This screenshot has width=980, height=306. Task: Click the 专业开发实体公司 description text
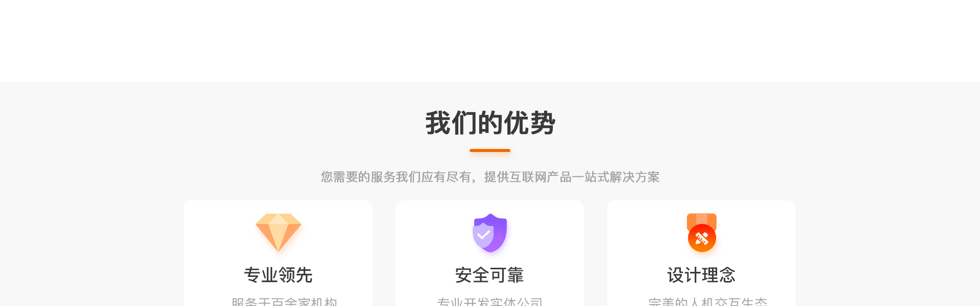[x=490, y=301]
